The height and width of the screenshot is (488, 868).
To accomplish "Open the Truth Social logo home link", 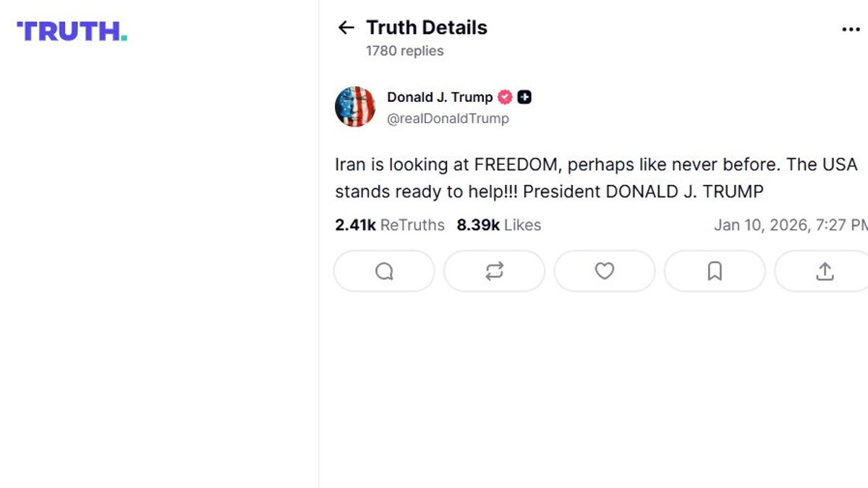I will pyautogui.click(x=72, y=31).
